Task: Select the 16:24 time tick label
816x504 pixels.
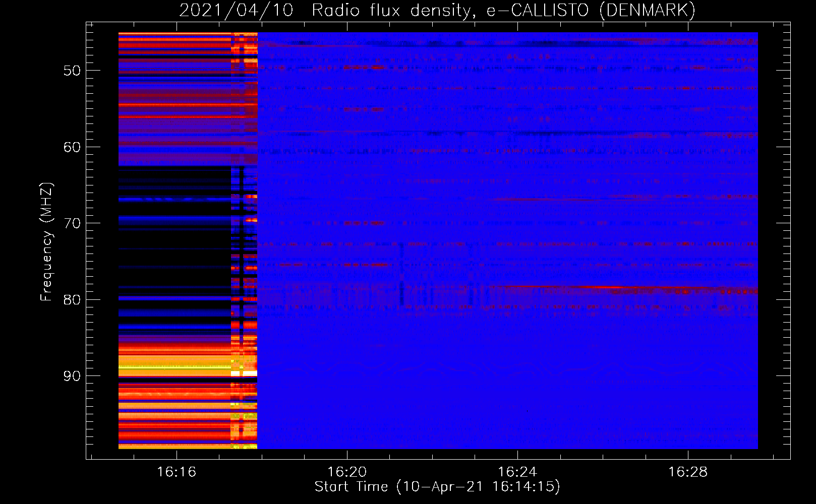Action: point(517,472)
